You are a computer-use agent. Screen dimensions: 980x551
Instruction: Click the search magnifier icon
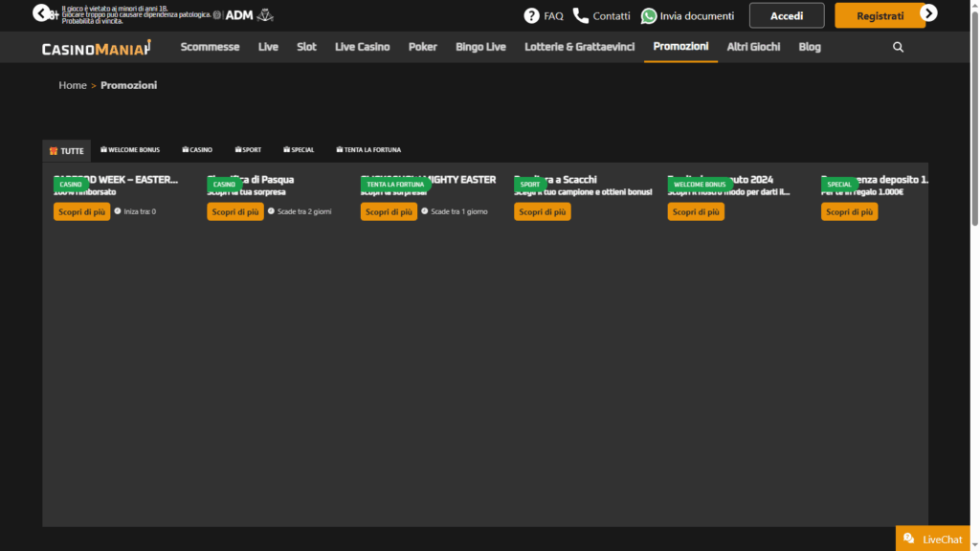point(898,47)
